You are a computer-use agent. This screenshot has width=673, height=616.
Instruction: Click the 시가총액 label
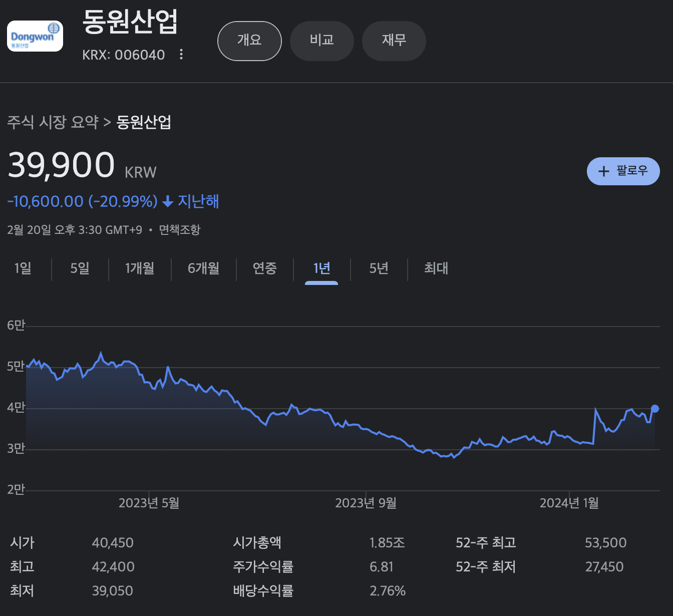tap(257, 543)
